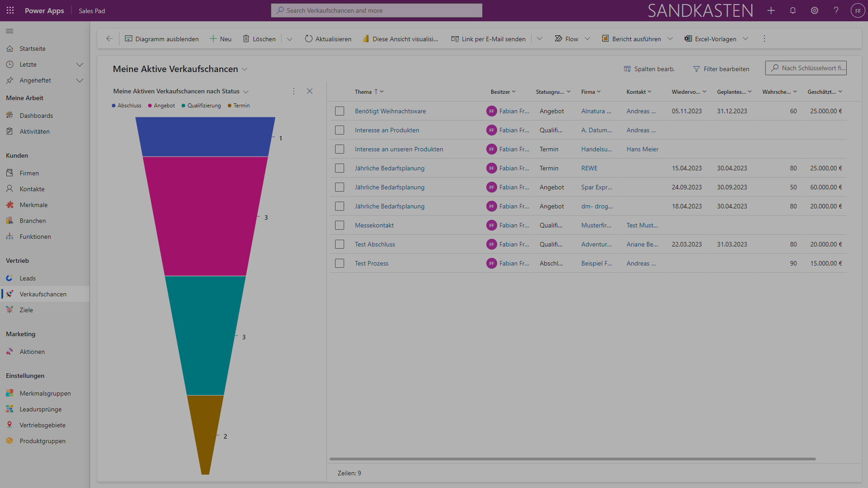Click Löschen in the toolbar
This screenshot has height=488, width=868.
point(259,39)
